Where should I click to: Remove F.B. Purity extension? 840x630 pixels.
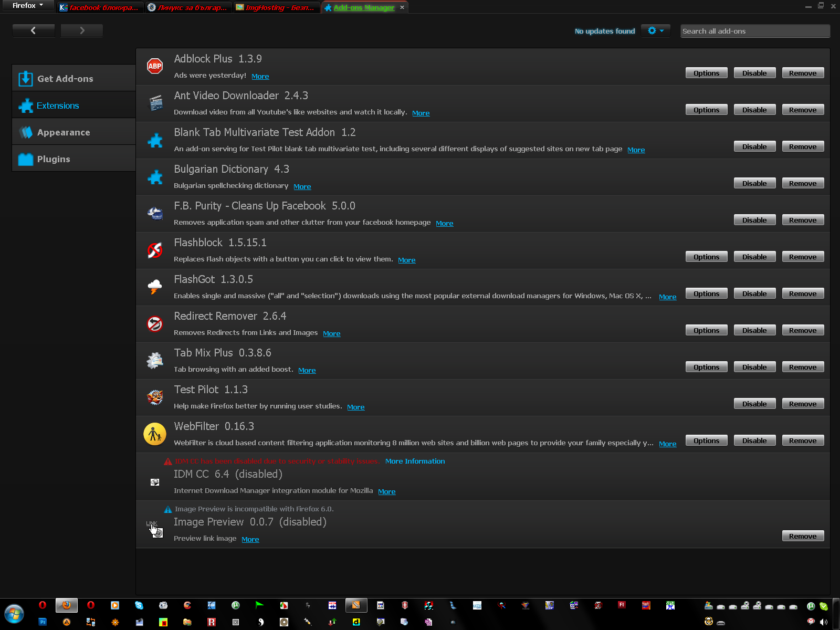[803, 220]
